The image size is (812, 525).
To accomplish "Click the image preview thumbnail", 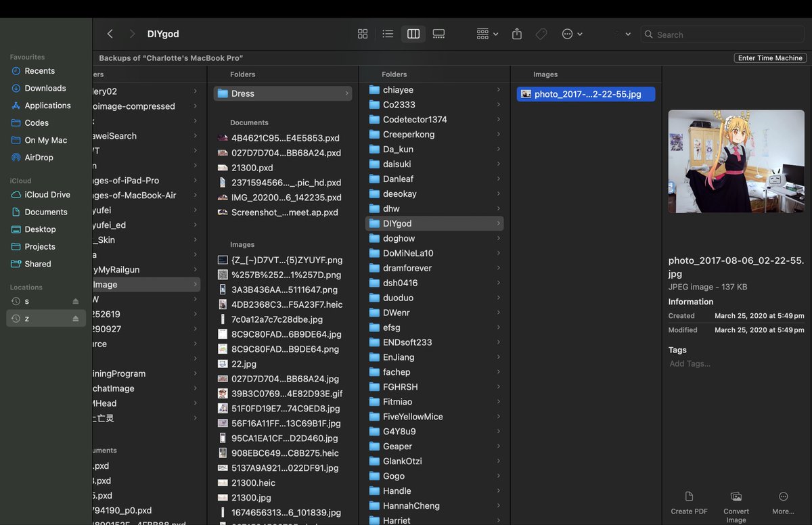I will click(736, 162).
